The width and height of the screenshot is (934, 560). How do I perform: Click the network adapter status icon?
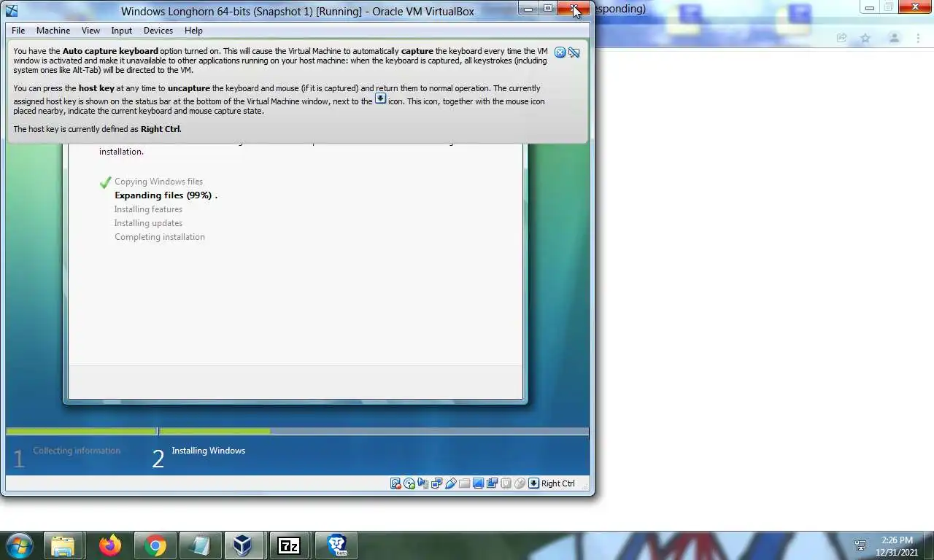[x=436, y=483]
